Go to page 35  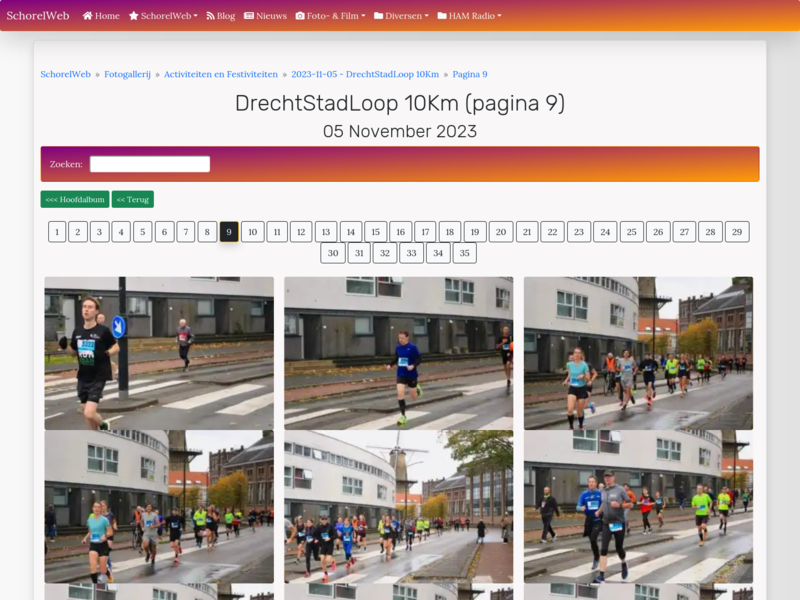click(x=464, y=253)
